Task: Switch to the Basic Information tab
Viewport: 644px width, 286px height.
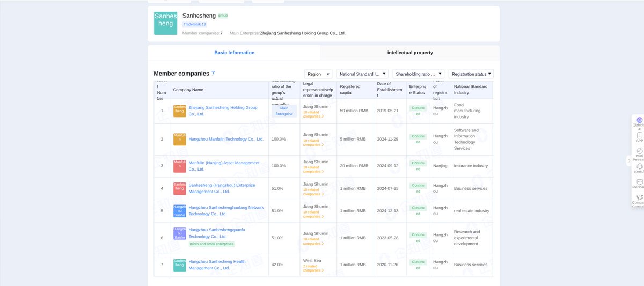Action: tap(235, 53)
